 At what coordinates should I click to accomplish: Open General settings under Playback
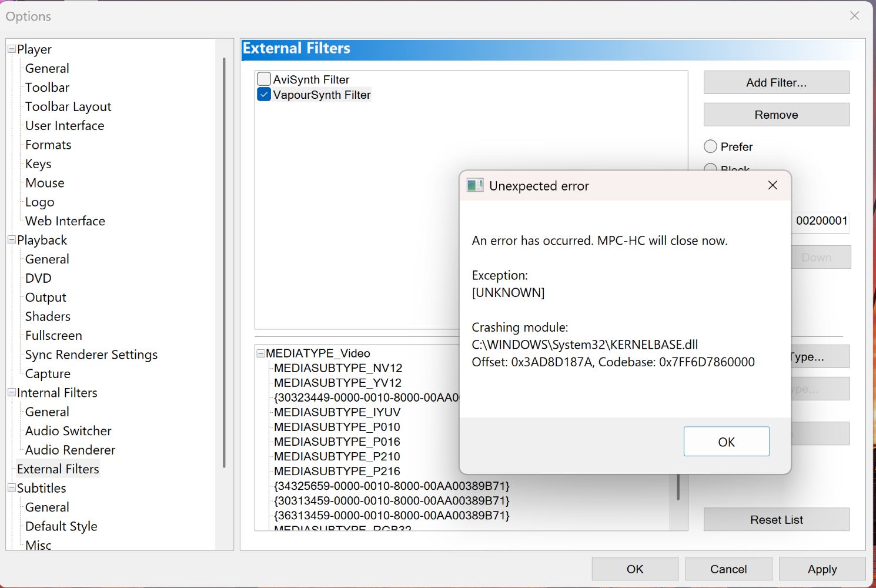click(47, 259)
